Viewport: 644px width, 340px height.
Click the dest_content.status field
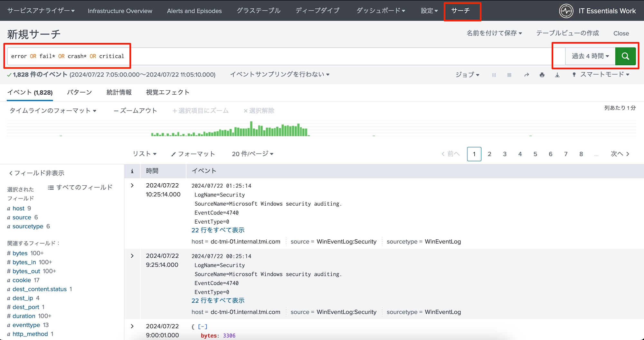click(40, 289)
